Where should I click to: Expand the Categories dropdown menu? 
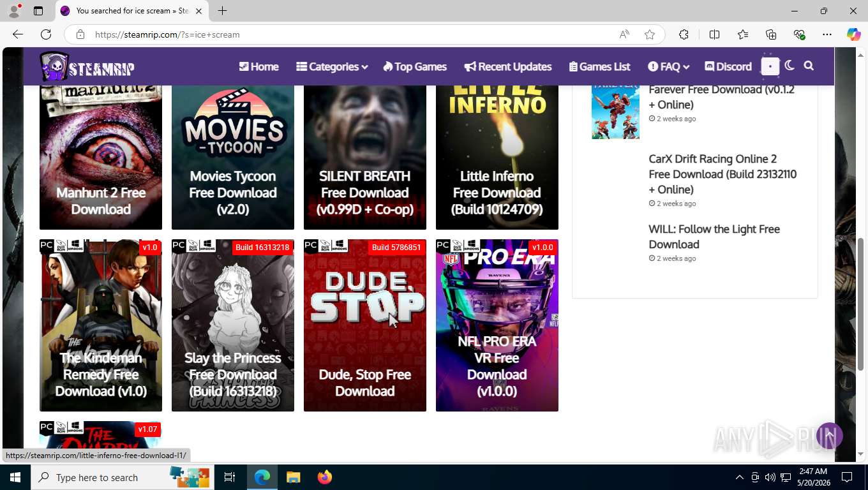click(x=332, y=66)
